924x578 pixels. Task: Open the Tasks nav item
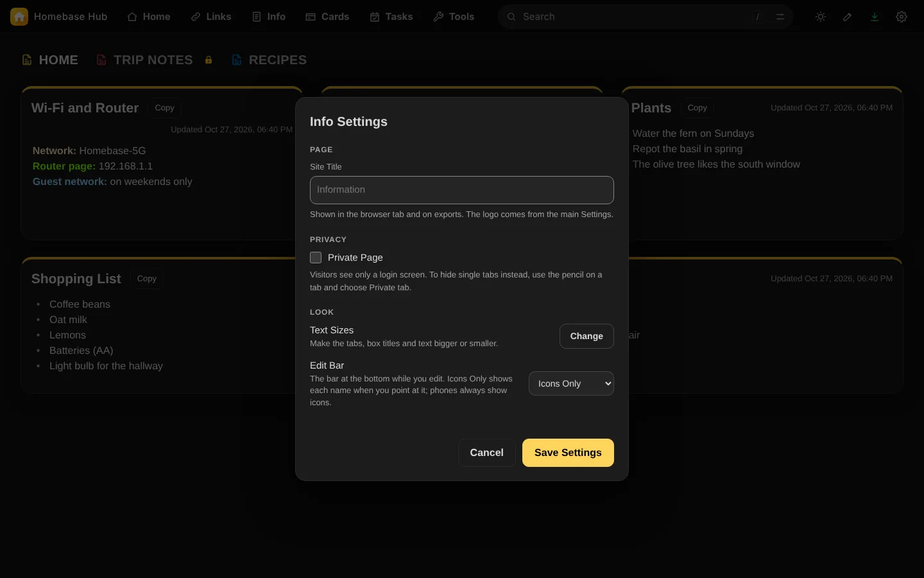[391, 17]
